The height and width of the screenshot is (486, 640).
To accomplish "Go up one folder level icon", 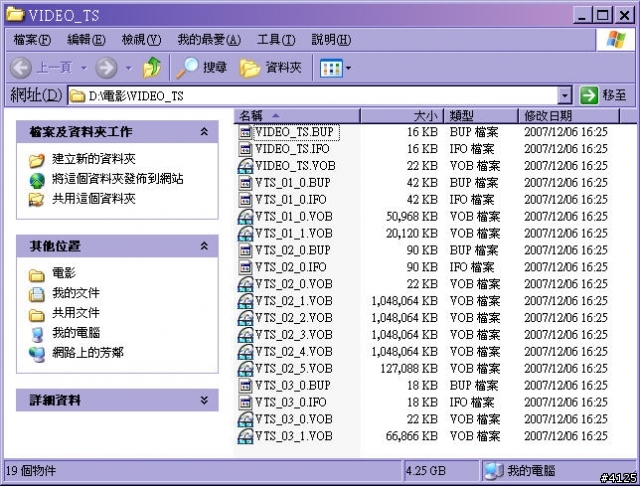I will tap(152, 67).
